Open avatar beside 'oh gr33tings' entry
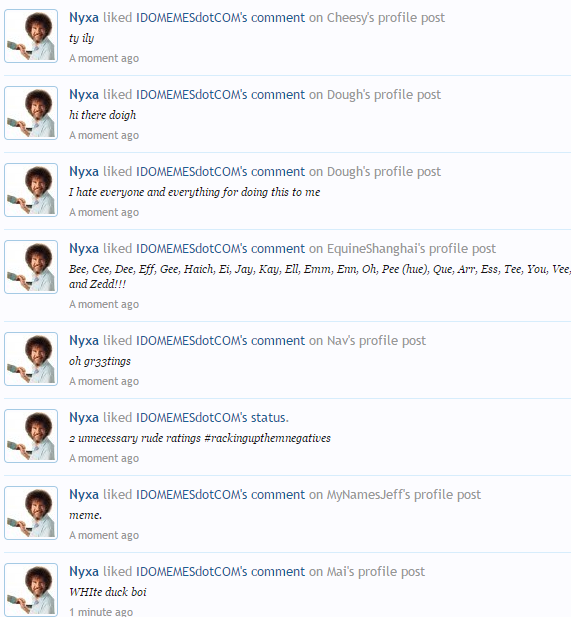The height and width of the screenshot is (617, 571). [x=31, y=359]
